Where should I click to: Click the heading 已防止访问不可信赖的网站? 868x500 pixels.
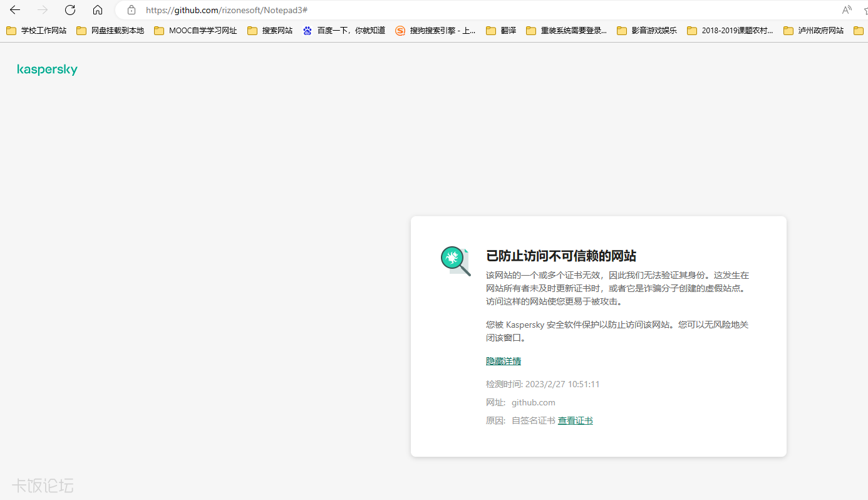(561, 256)
